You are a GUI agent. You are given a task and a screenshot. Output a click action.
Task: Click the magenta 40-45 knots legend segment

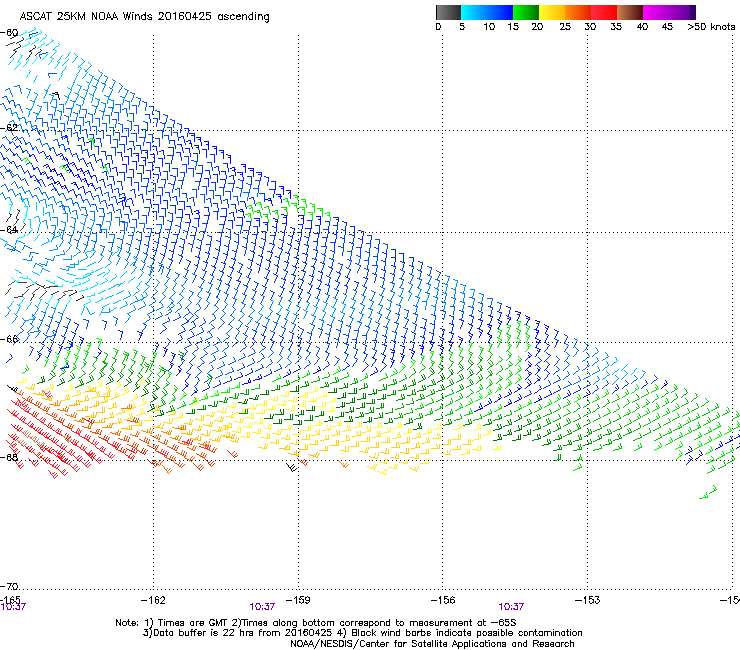(x=656, y=12)
